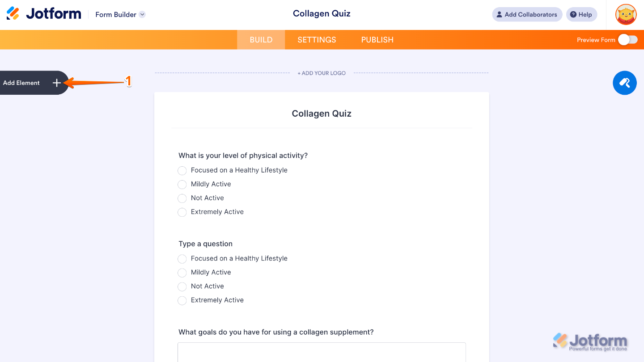This screenshot has width=644, height=362.
Task: Open the Form Builder dropdown chevron
Action: tap(142, 14)
